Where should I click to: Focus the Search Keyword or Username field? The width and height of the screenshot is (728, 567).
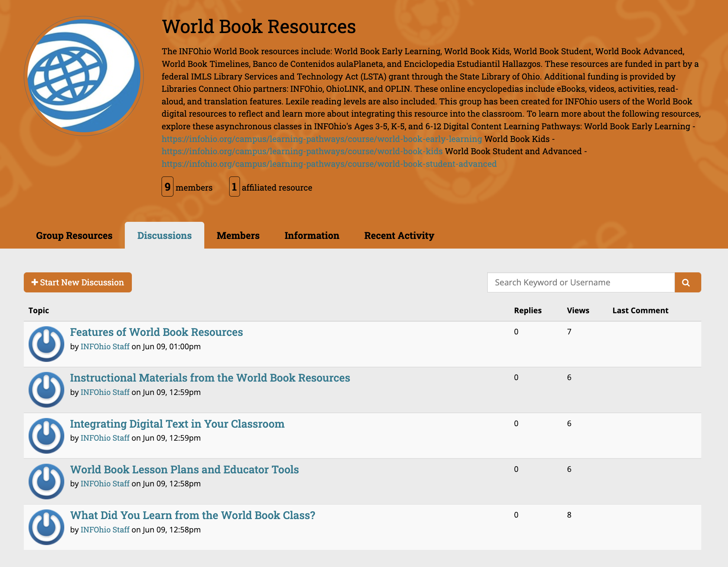coord(581,282)
